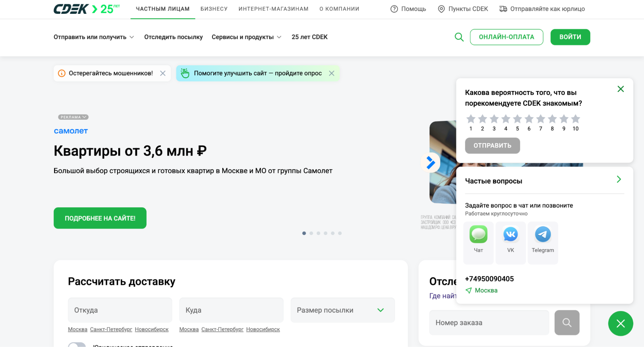Switch to Бизнесу tab
The width and height of the screenshot is (644, 347).
tap(214, 9)
